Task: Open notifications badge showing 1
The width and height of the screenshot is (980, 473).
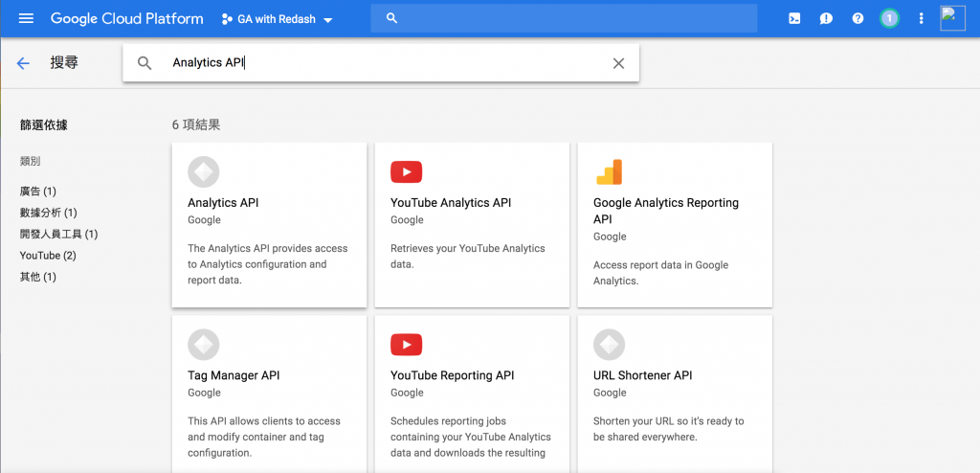Action: coord(889,18)
